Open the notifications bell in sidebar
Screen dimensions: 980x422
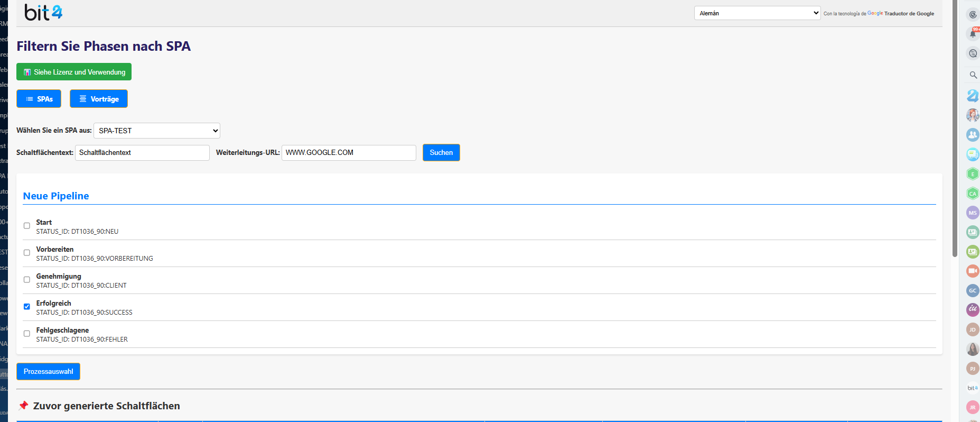point(972,34)
